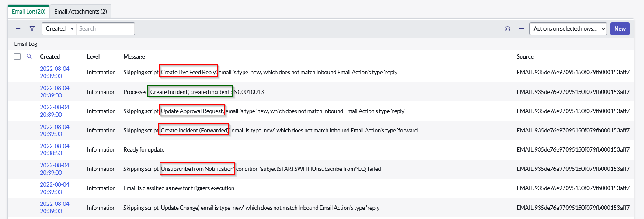Open timestamp link of Unsubscribe from Notification row

coord(55,169)
